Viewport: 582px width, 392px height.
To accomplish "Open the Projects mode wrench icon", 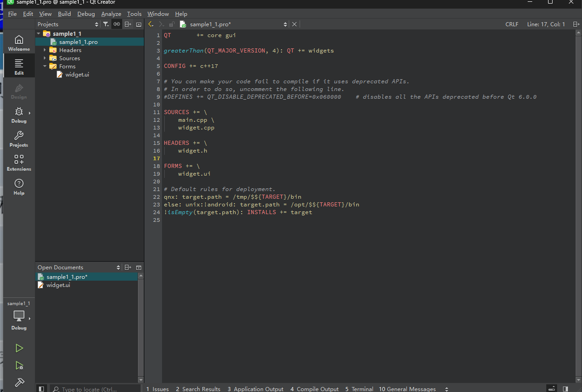I will (x=19, y=139).
